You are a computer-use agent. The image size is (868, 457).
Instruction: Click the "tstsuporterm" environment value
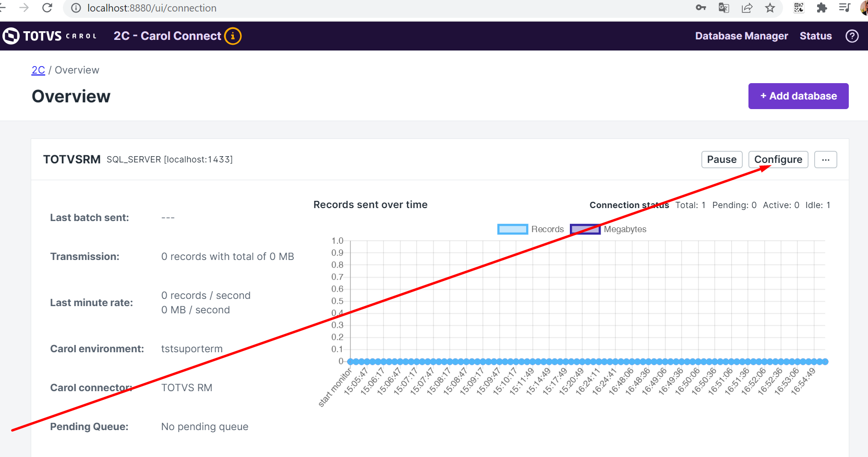click(x=192, y=349)
